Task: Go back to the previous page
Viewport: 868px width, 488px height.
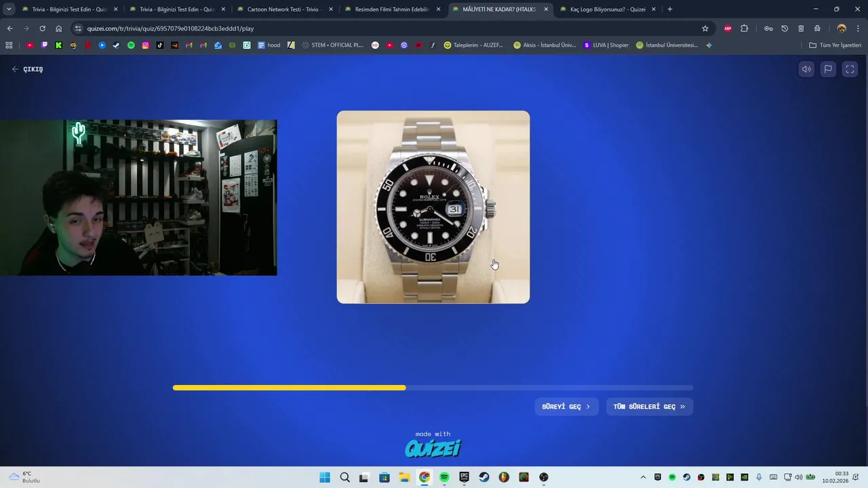Action: pyautogui.click(x=9, y=28)
